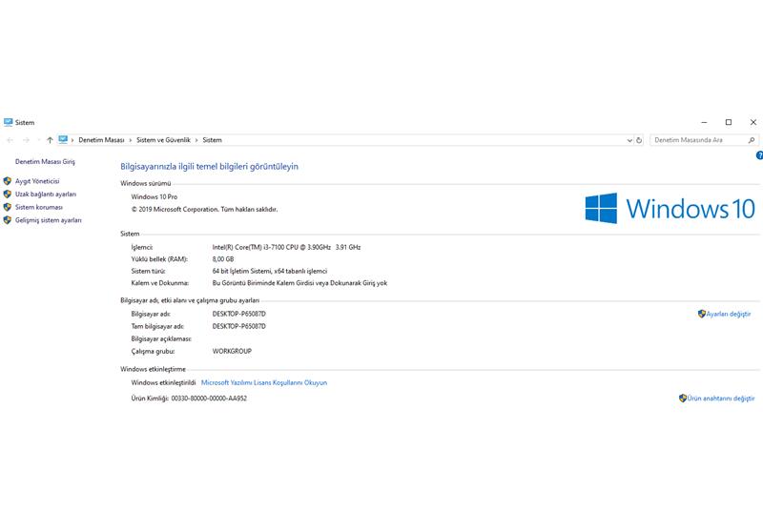Image resolution: width=763 pixels, height=532 pixels.
Task: Close the Sistem window
Action: click(753, 122)
